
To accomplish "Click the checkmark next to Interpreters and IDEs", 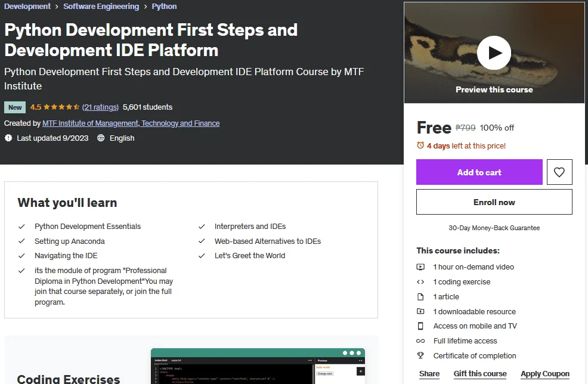I will point(202,227).
